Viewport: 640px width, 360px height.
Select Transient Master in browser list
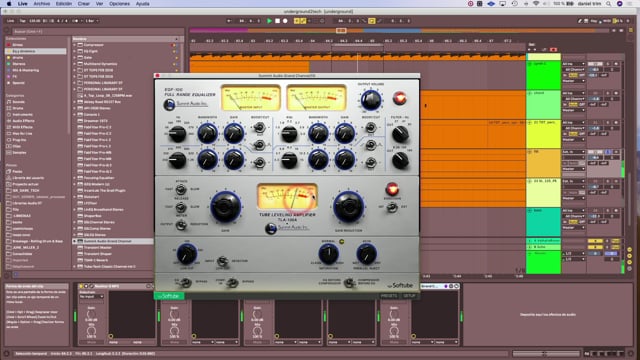(97, 247)
